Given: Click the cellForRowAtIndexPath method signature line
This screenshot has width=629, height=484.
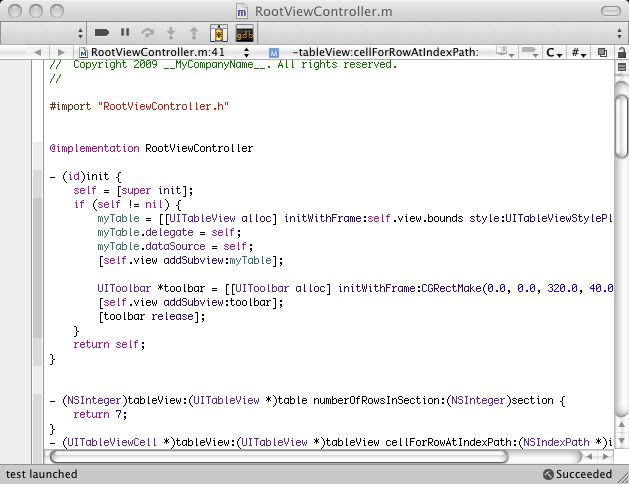Looking at the screenshot, I should pos(331,442).
